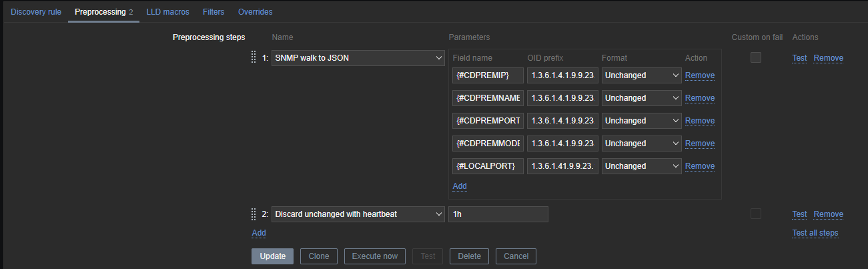
Task: Expand Format dropdown for {#CDPREMIP} field
Action: tap(641, 75)
